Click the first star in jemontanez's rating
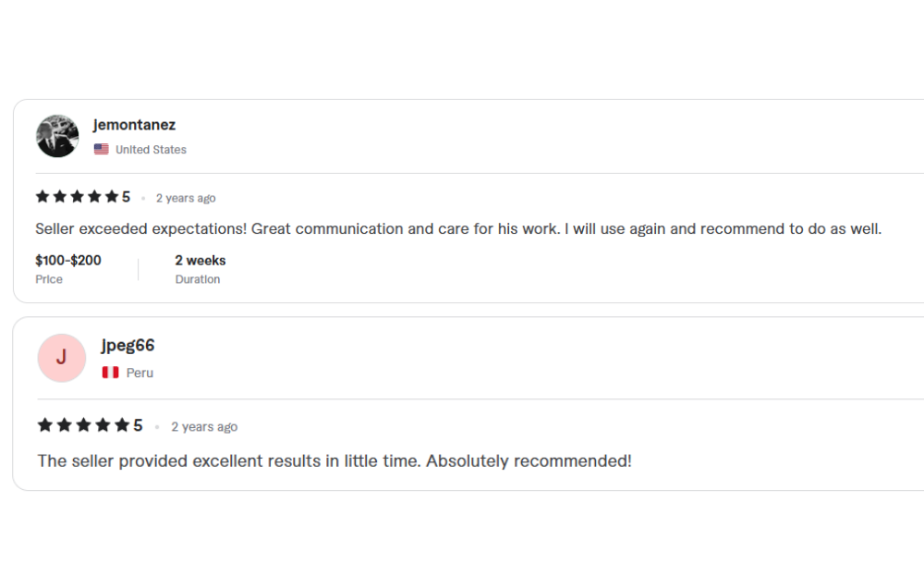Image resolution: width=924 pixels, height=588 pixels. pyautogui.click(x=43, y=197)
